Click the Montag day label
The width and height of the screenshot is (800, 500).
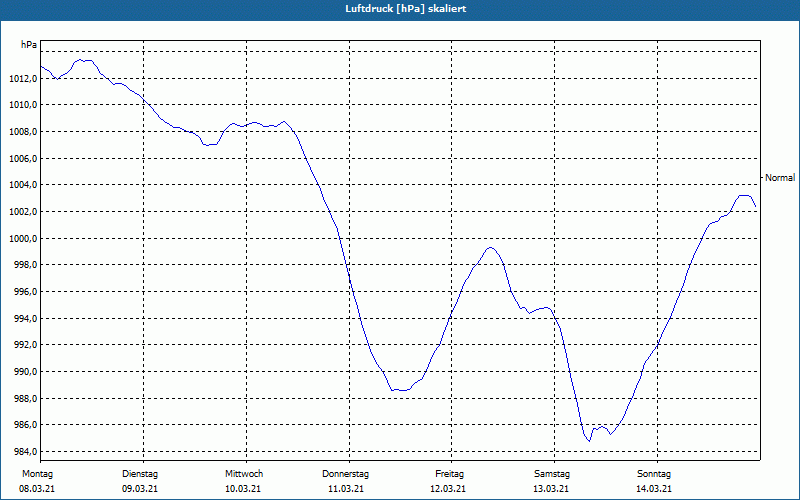point(37,474)
